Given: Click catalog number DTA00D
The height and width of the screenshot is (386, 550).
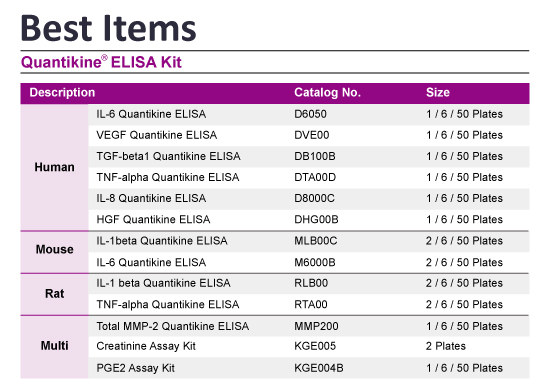Looking at the screenshot, I should coord(315,177).
